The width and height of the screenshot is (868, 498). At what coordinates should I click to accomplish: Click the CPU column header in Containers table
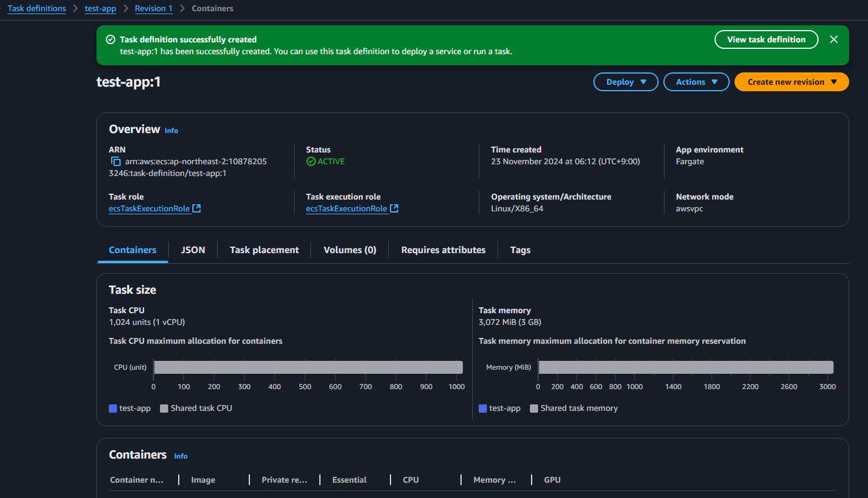click(x=411, y=480)
